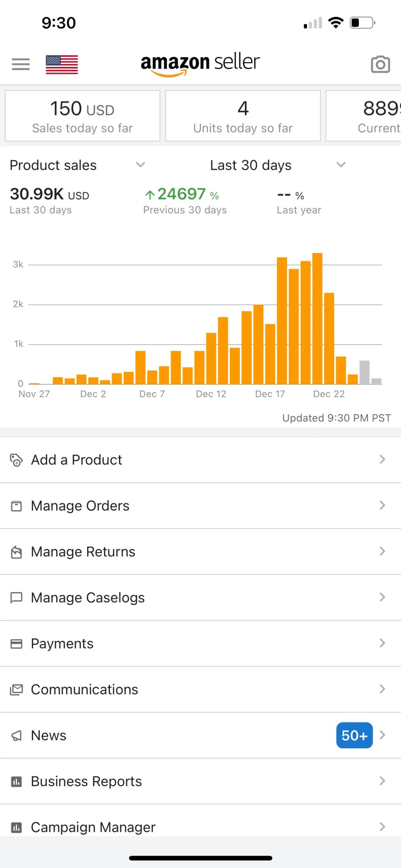Open the Campaign Manager menu item

[x=93, y=827]
